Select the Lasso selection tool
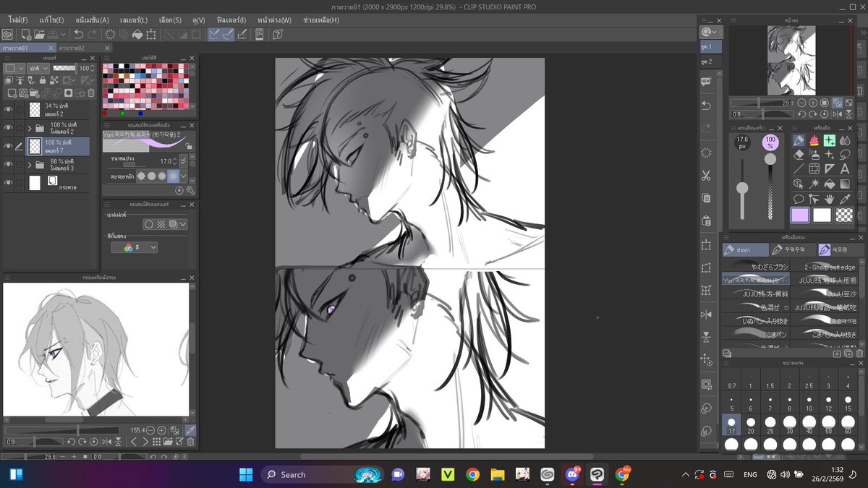The width and height of the screenshot is (868, 488). point(844,155)
